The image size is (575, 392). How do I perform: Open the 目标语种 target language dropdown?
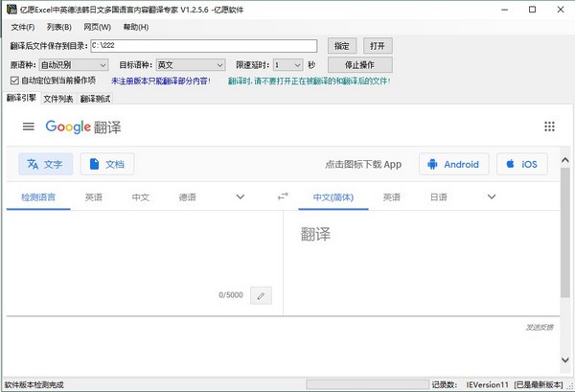pyautogui.click(x=191, y=65)
